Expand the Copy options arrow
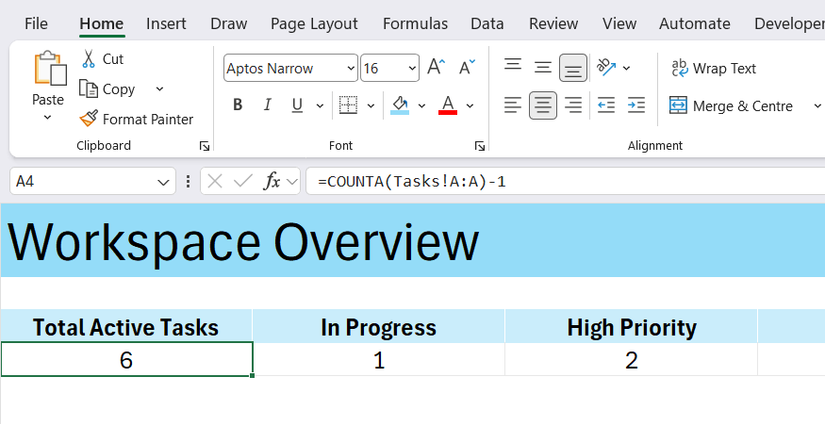825x424 pixels. pos(159,89)
